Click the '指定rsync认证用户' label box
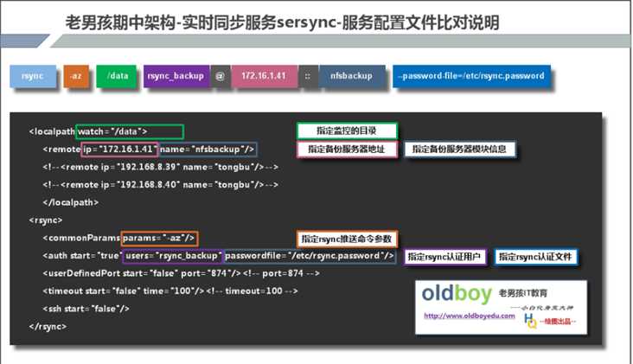 [x=444, y=257]
